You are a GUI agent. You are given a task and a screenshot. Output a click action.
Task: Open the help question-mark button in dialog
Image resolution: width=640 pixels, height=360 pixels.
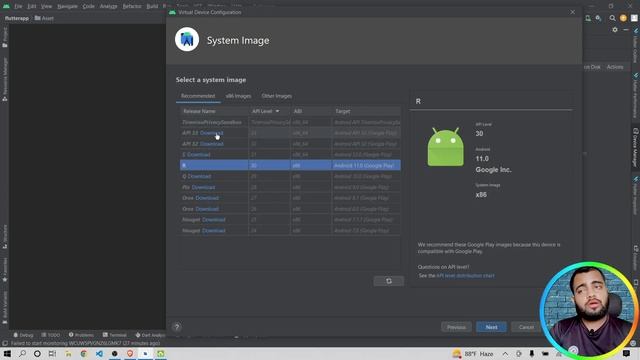tap(177, 327)
